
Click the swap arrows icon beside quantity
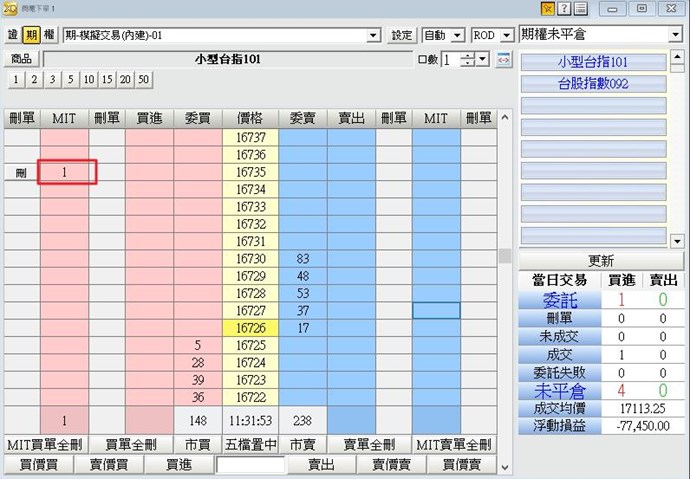tap(503, 59)
